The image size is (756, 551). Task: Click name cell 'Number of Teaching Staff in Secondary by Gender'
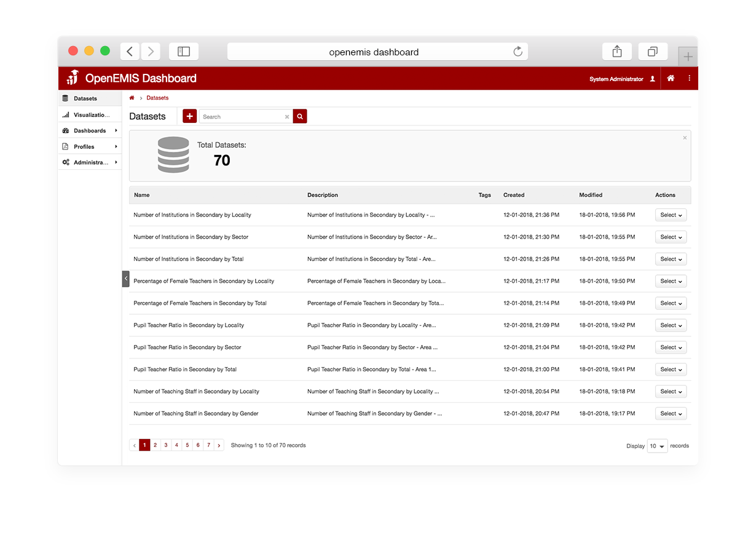coord(196,414)
